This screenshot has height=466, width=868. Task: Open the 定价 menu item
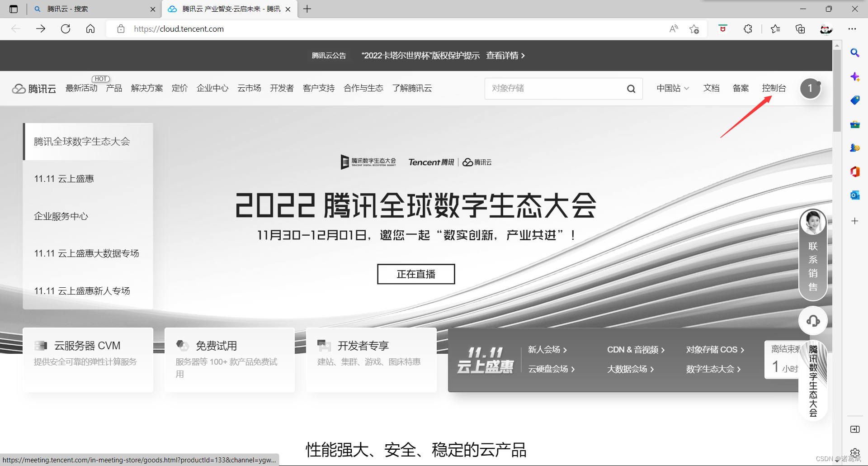(x=179, y=88)
